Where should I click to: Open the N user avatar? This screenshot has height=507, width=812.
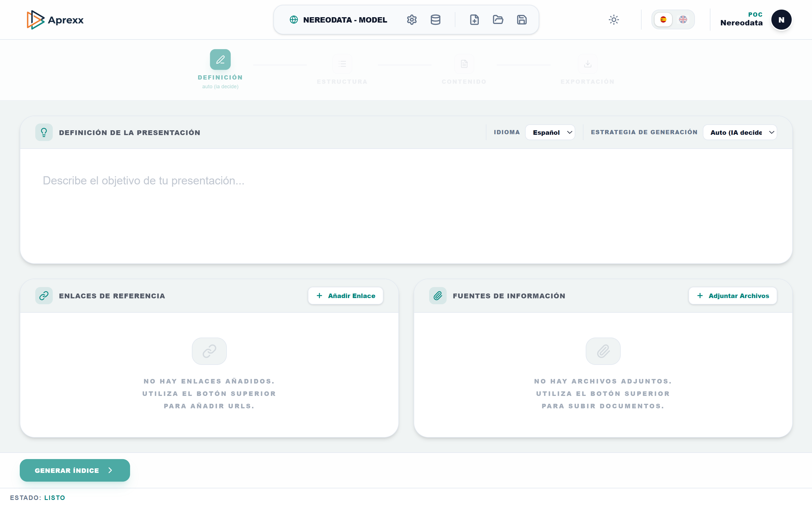coord(782,20)
